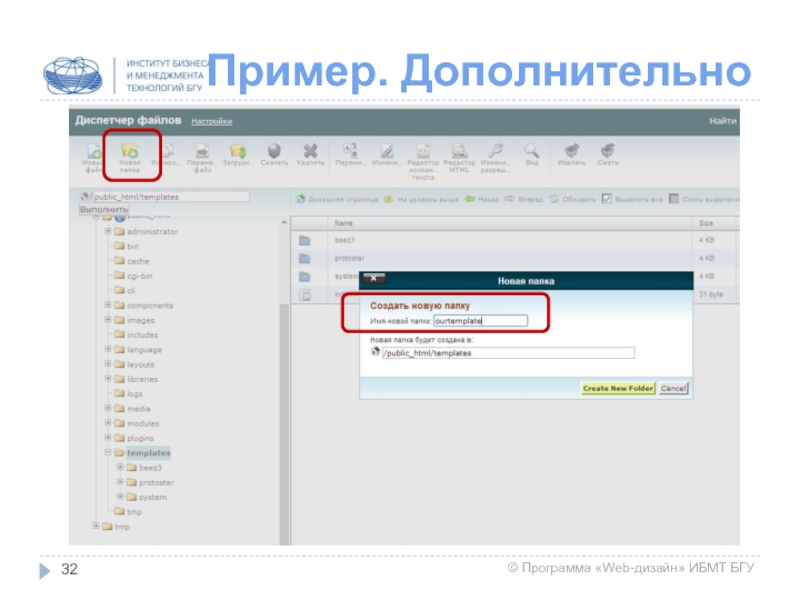
Task: Expand the administrator folder
Action: pos(108,231)
